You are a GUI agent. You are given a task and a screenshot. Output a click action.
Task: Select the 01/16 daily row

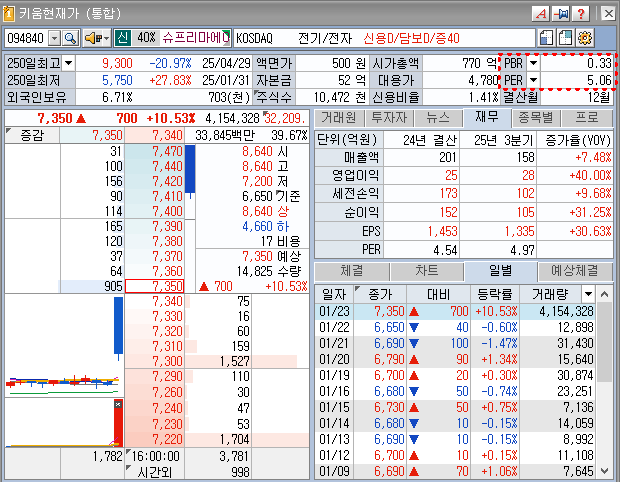coord(456,391)
